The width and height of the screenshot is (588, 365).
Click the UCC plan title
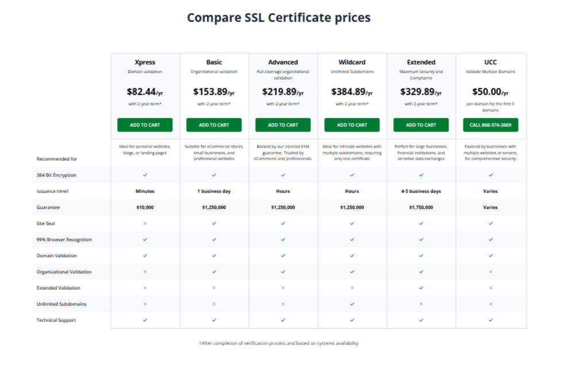coord(490,62)
